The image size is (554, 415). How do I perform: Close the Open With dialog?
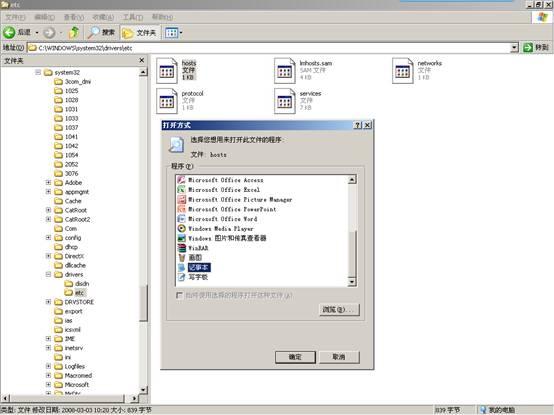tap(367, 125)
